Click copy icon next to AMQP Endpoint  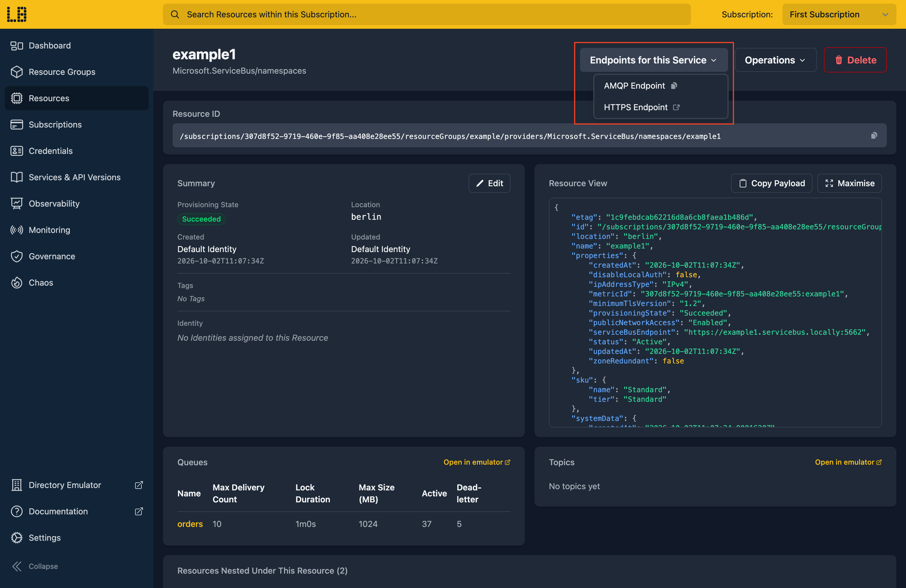(x=674, y=86)
